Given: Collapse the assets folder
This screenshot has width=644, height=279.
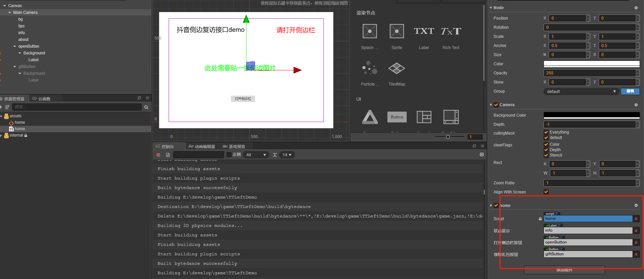Looking at the screenshot, I should [1, 116].
